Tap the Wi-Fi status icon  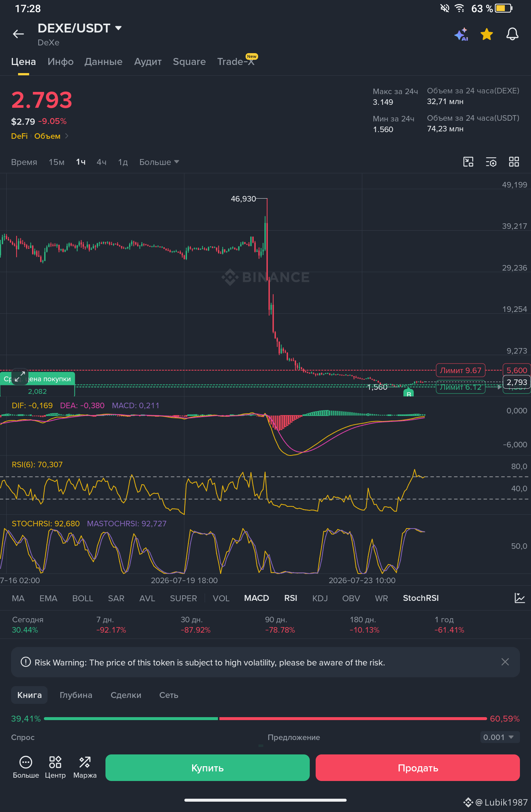[x=459, y=8]
